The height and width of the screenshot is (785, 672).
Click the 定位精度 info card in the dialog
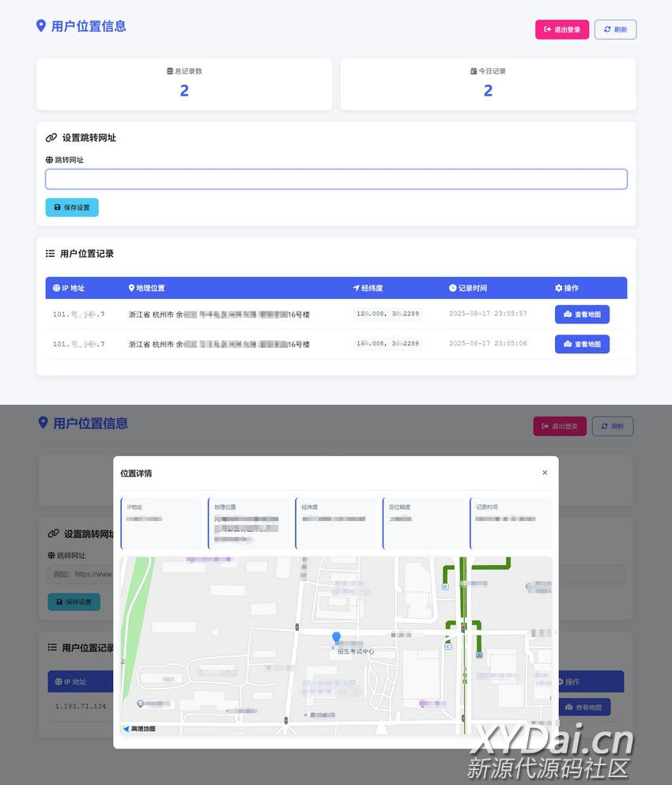[423, 522]
